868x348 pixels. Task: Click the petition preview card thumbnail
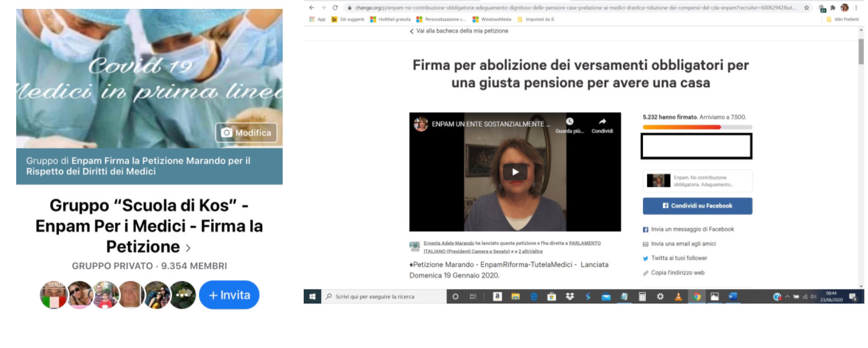tap(658, 180)
